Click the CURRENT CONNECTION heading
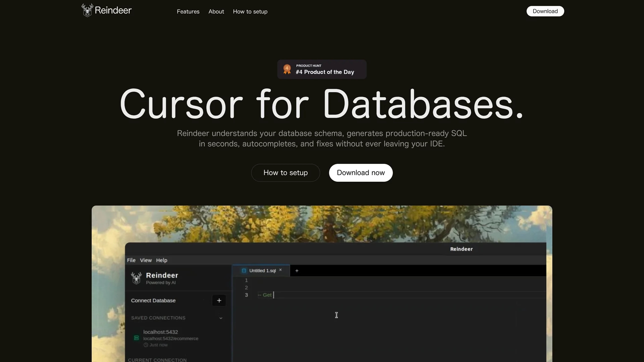This screenshot has height=362, width=644. (157, 360)
